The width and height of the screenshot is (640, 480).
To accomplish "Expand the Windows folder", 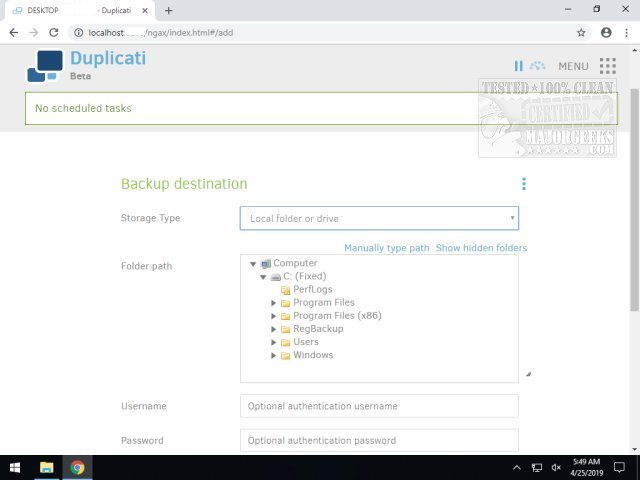I will click(273, 355).
